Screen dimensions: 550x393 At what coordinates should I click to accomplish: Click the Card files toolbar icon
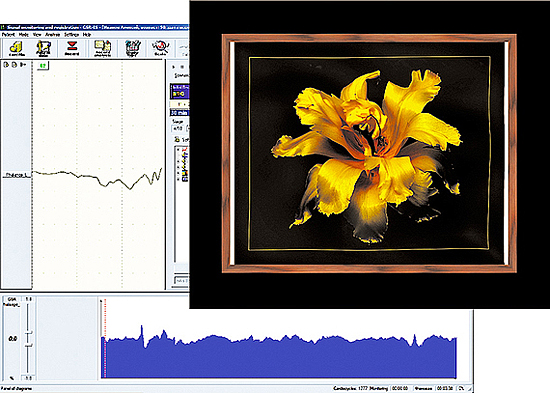click(x=16, y=48)
